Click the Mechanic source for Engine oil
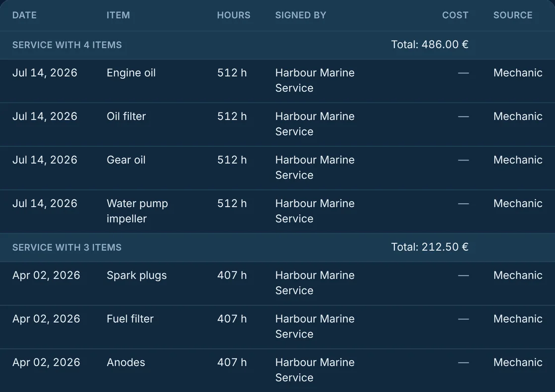The height and width of the screenshot is (392, 555). [x=518, y=73]
